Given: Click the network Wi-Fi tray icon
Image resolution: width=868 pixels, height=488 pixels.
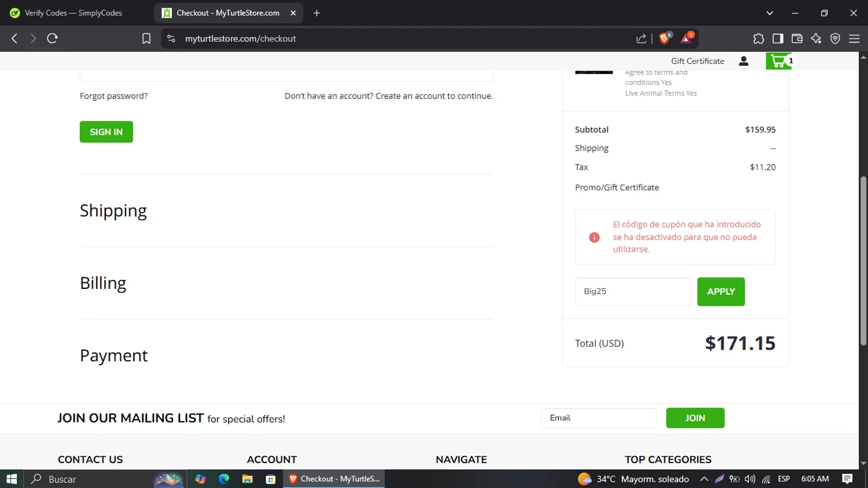Looking at the screenshot, I should coord(766,479).
